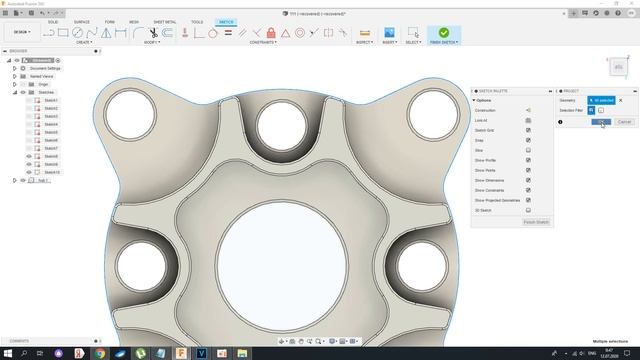
Task: Select the Spline sketch tool
Action: tap(92, 33)
